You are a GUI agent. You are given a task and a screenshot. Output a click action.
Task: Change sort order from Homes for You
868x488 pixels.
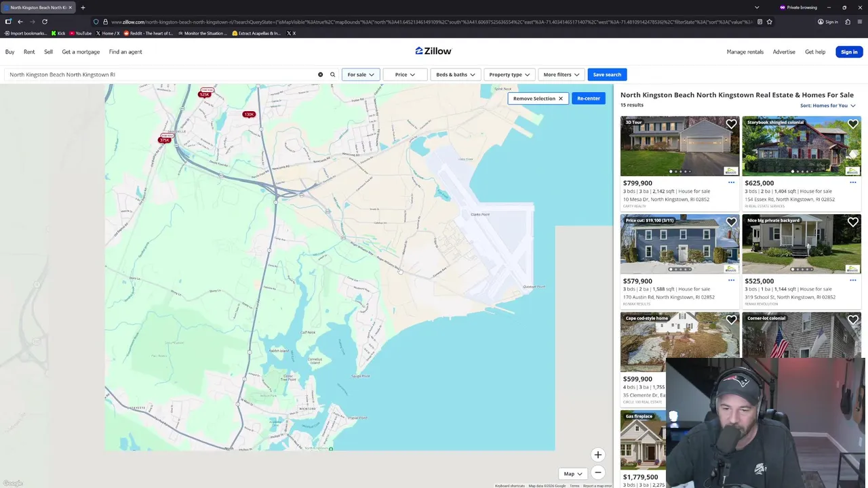(x=827, y=106)
